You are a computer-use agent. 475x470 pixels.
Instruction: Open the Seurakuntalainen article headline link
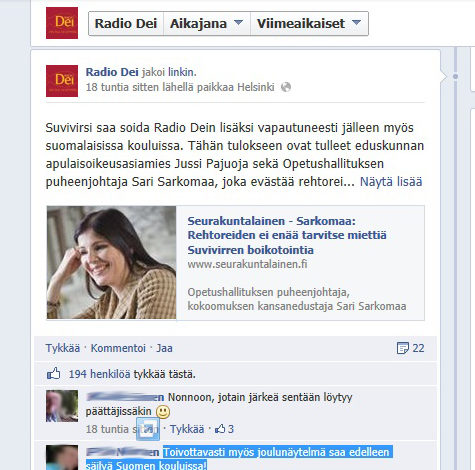click(x=287, y=235)
